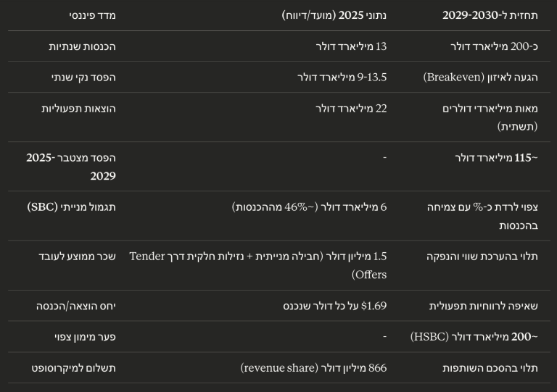Click the 866 million revenue share cell
Viewport: 557px width, 392px height.
313,367
